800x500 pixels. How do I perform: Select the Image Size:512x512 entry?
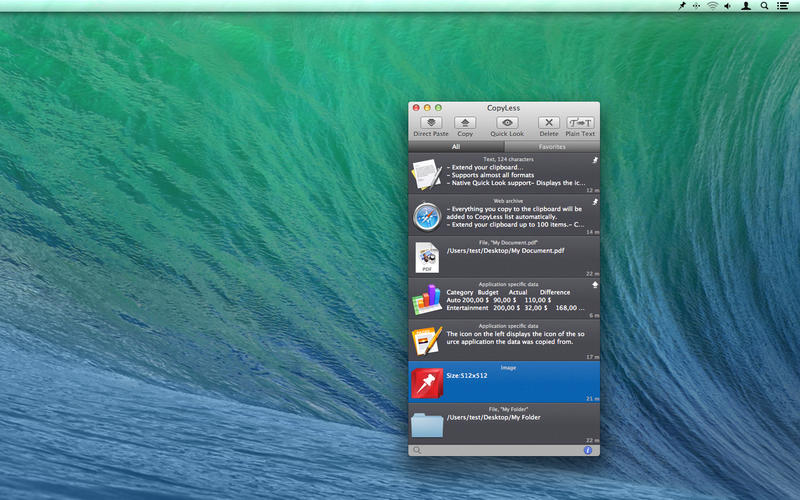point(504,382)
